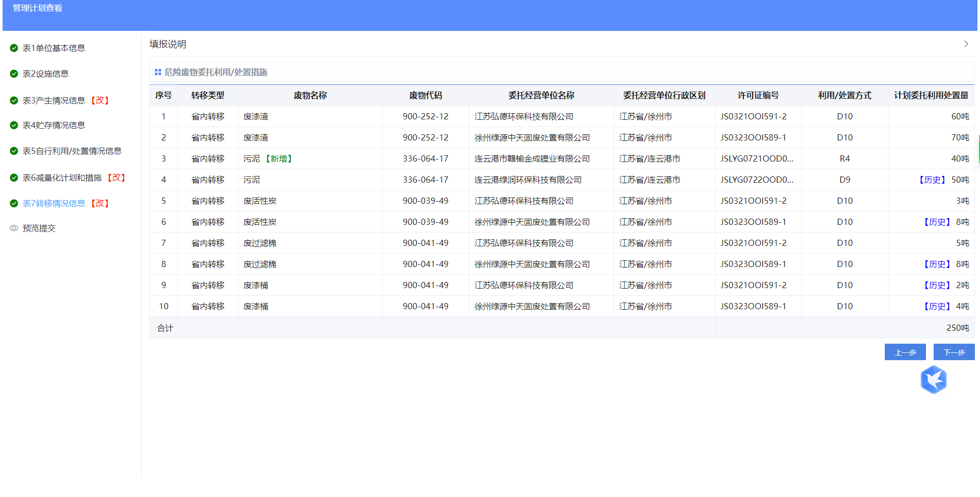
Task: Click green check icon beside 表7转移情况信息
Action: click(x=14, y=203)
